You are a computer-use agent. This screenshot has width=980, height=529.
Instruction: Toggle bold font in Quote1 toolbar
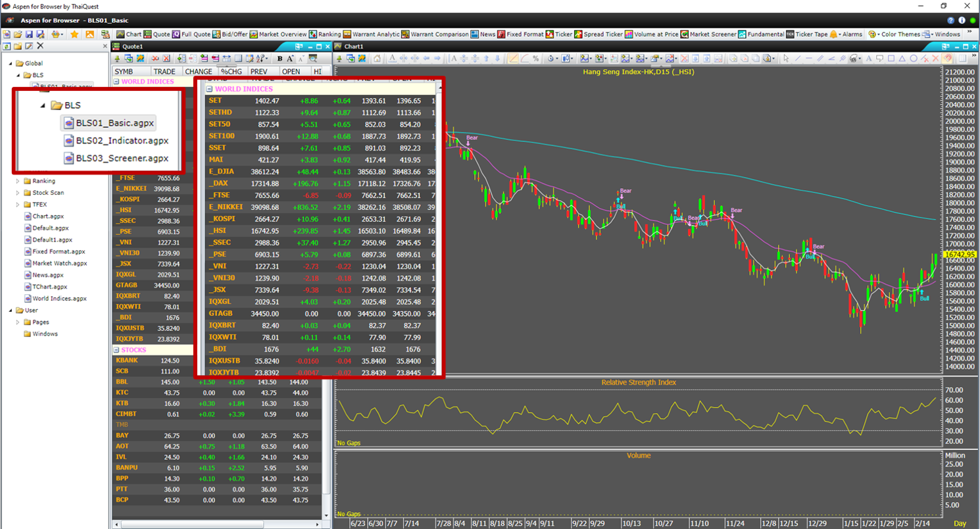(x=280, y=59)
